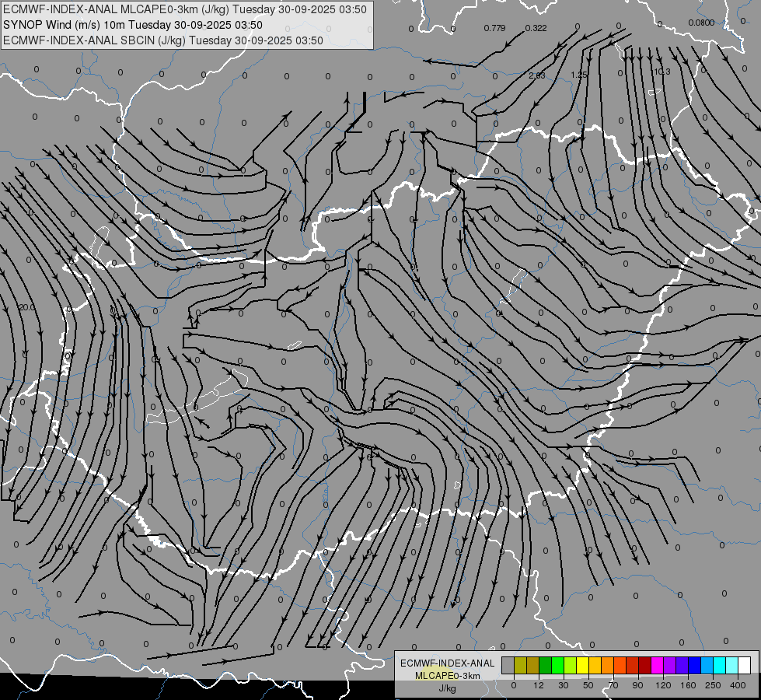Screen dimensions: 761x700
Task: Click the 'ECMWF-INDEX-ANAL SBCIN (J/kg)' title line
Action: coord(94,40)
